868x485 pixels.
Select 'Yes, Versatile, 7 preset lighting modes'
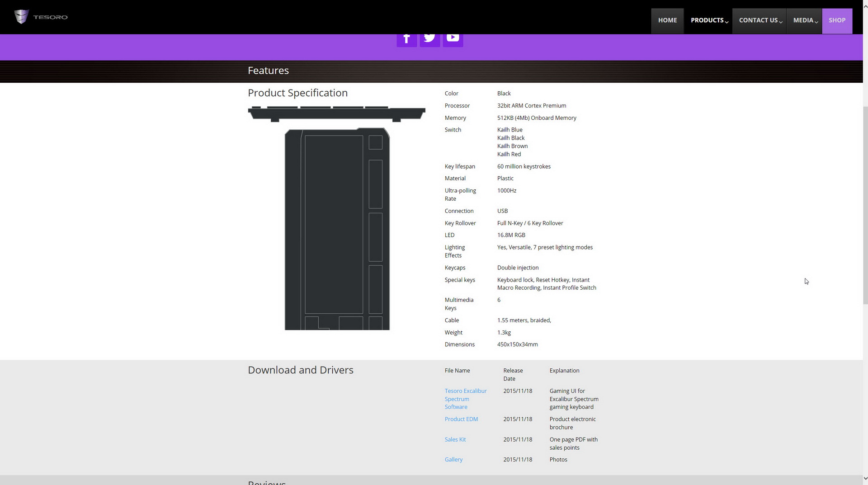[x=545, y=247]
